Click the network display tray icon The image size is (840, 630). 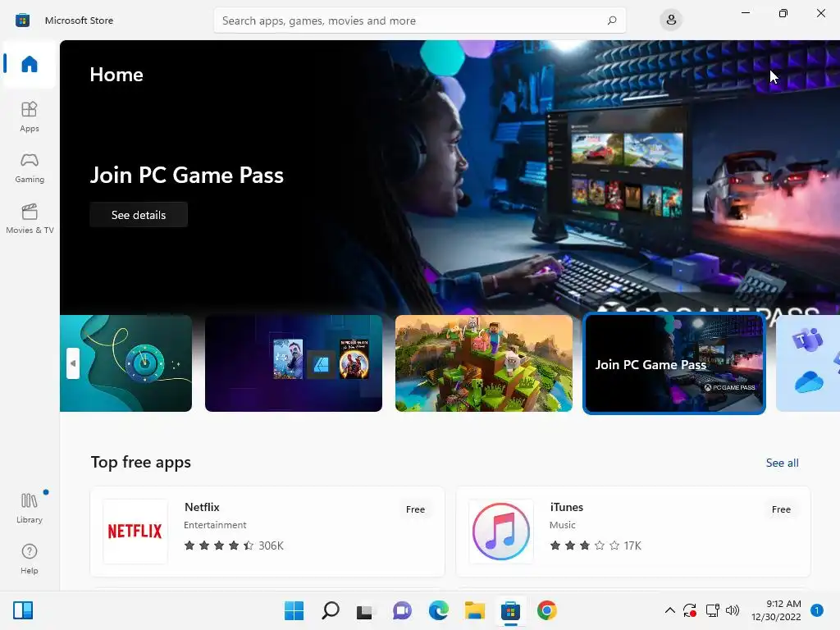click(713, 610)
